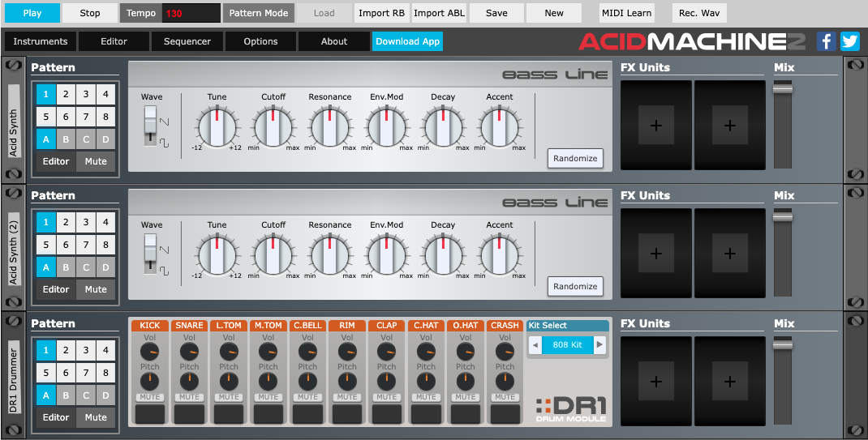Image resolution: width=868 pixels, height=440 pixels.
Task: Mute the KICK drum channel
Action: click(149, 397)
